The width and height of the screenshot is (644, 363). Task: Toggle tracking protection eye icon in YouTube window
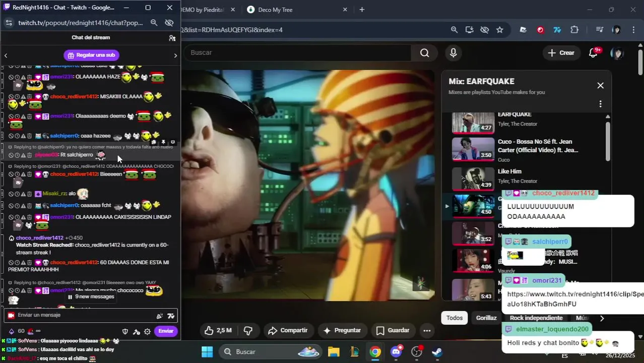[x=485, y=30]
